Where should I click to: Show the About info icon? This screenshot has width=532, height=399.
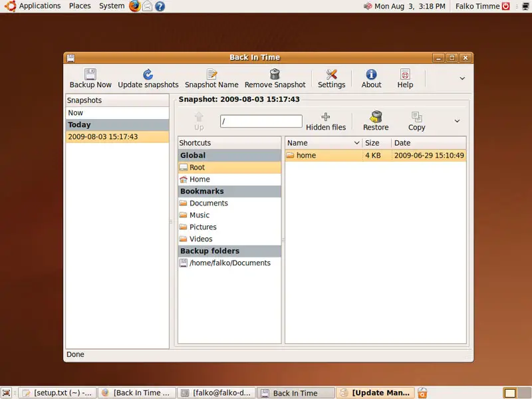click(371, 74)
